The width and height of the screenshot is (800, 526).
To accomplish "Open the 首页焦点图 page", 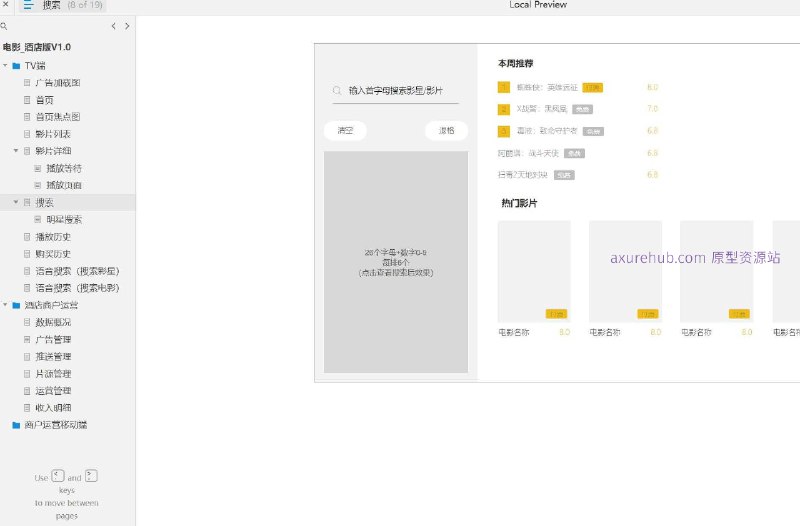I will tap(58, 117).
